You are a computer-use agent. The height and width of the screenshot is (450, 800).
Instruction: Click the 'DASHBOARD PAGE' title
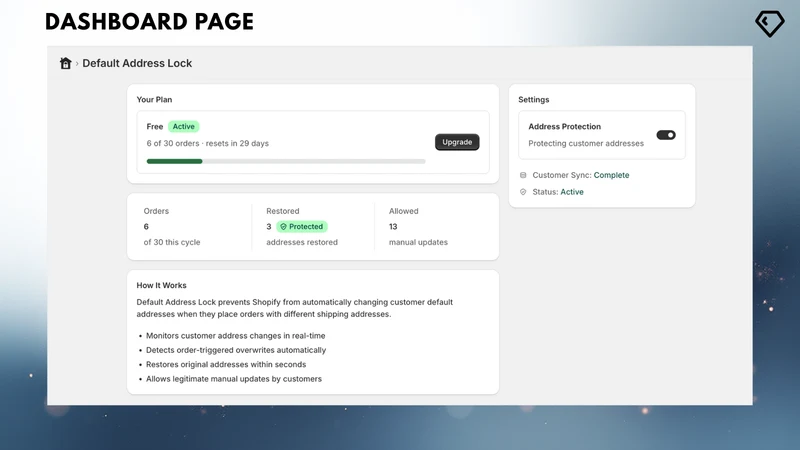point(149,22)
